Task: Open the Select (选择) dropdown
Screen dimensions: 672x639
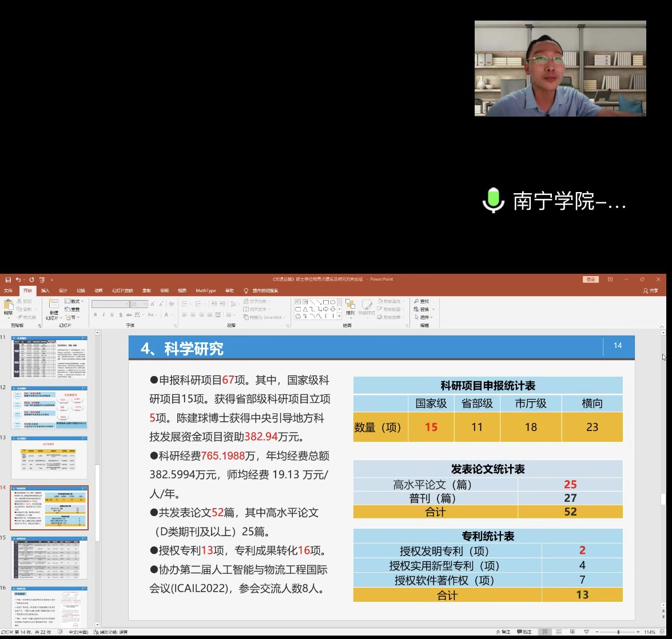Action: tap(426, 317)
